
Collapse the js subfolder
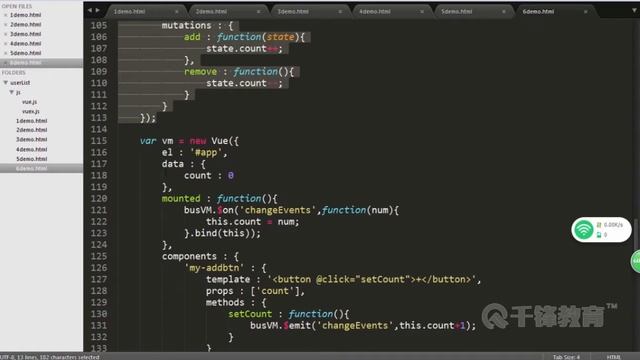coord(12,92)
